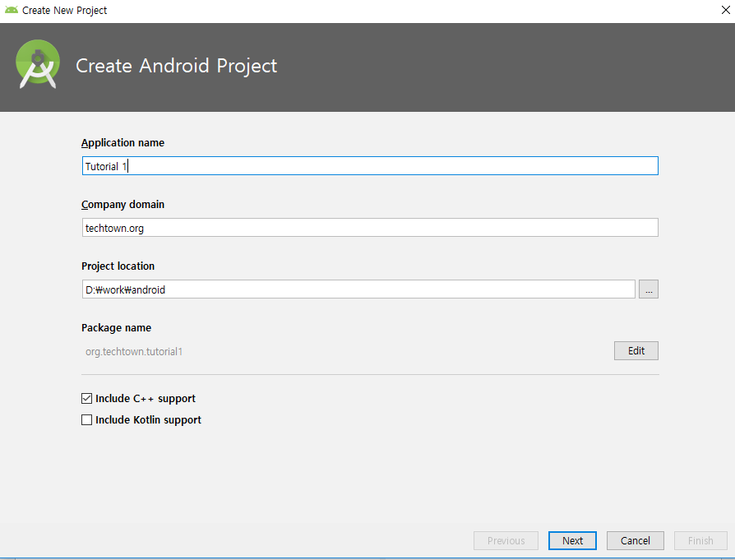The image size is (735, 560).
Task: Click the Company domain label
Action: [122, 205]
